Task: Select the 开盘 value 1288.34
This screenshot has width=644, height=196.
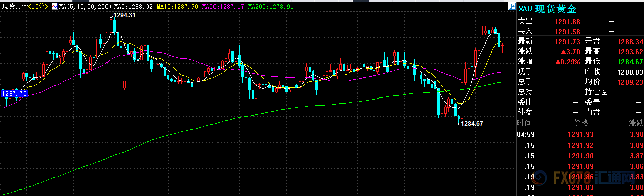Action: [630, 41]
